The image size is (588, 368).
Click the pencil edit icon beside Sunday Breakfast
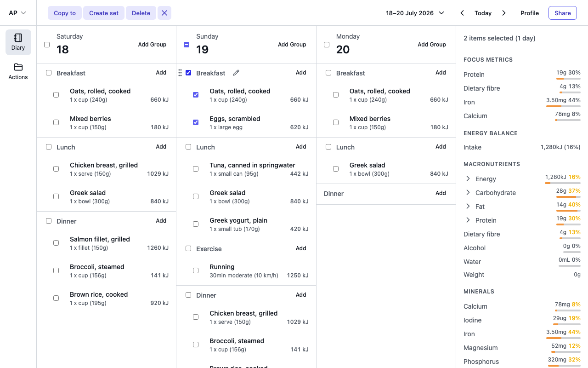pos(236,73)
